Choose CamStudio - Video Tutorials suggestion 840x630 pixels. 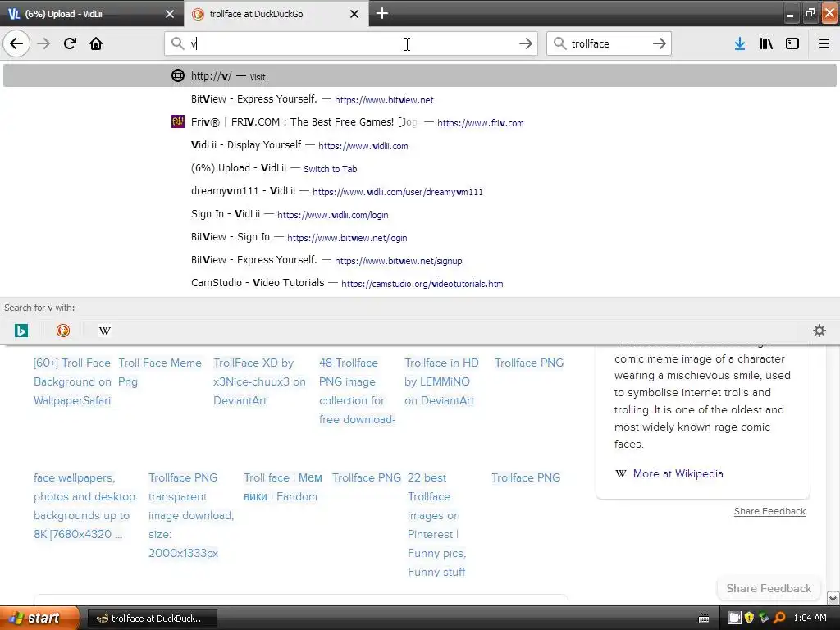coord(419,283)
